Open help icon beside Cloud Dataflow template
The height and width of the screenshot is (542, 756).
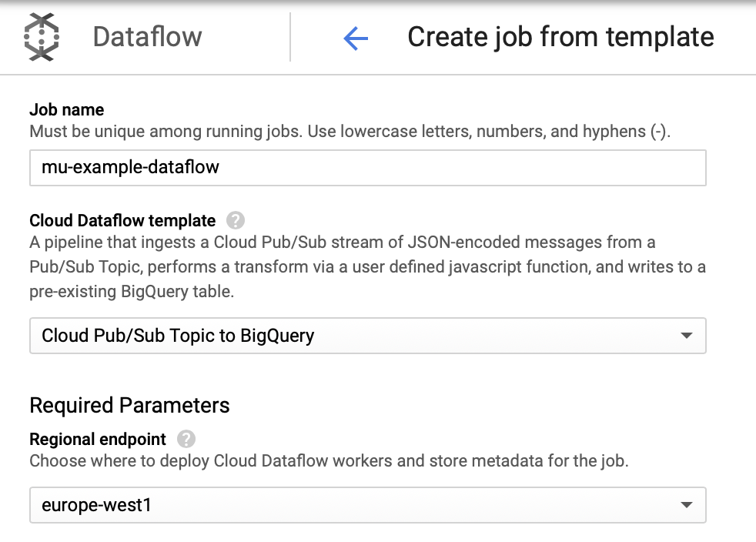coord(236,221)
